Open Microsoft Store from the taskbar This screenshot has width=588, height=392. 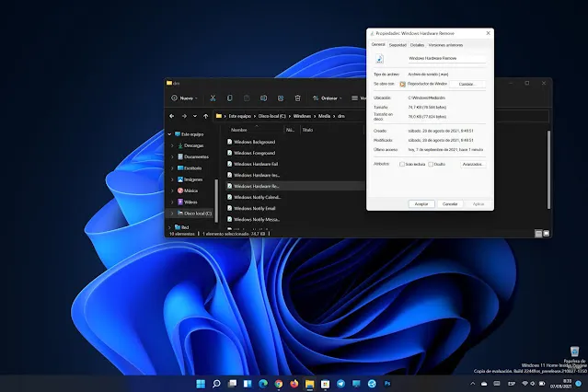[x=325, y=384]
